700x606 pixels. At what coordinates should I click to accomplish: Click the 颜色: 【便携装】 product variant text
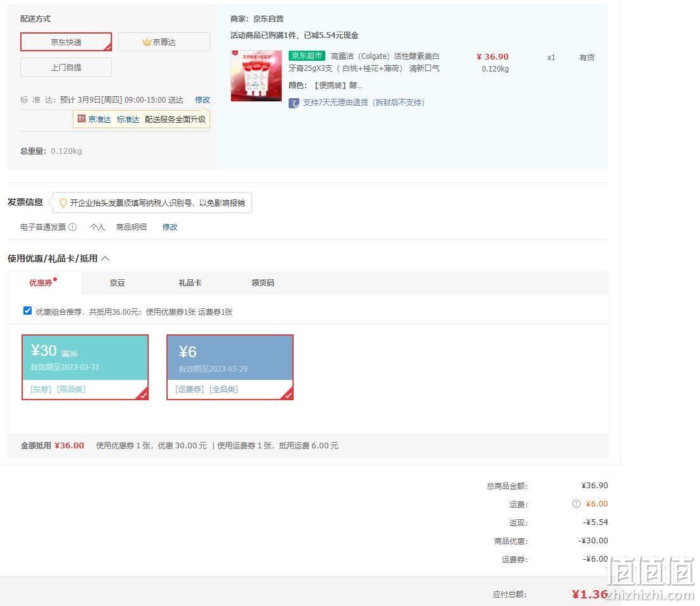[x=326, y=85]
